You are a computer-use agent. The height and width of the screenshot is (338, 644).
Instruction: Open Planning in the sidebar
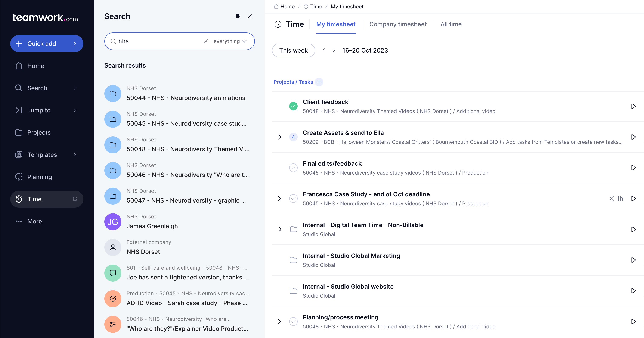[47, 177]
